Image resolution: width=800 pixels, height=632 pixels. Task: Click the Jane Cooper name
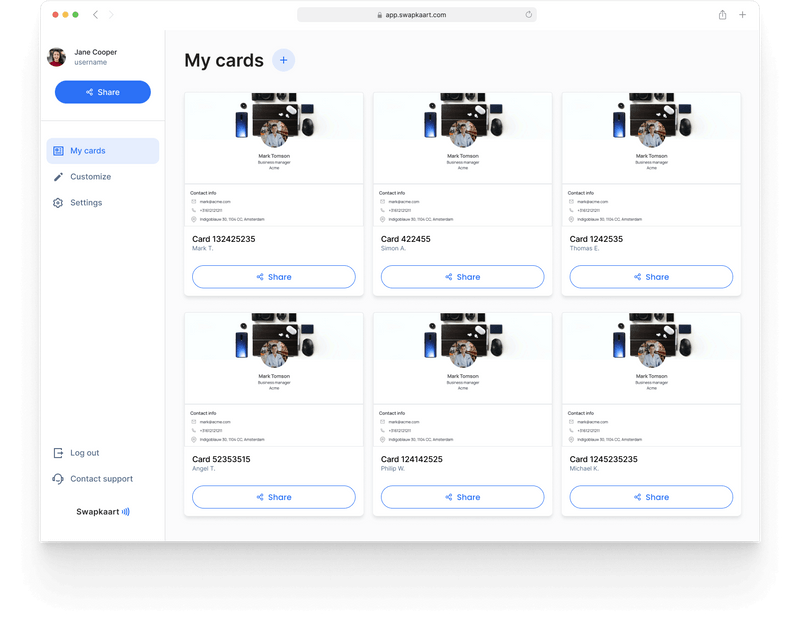[95, 52]
